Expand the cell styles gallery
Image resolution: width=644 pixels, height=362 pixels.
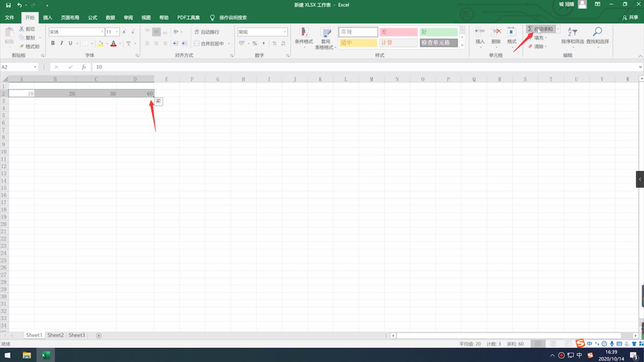click(462, 45)
